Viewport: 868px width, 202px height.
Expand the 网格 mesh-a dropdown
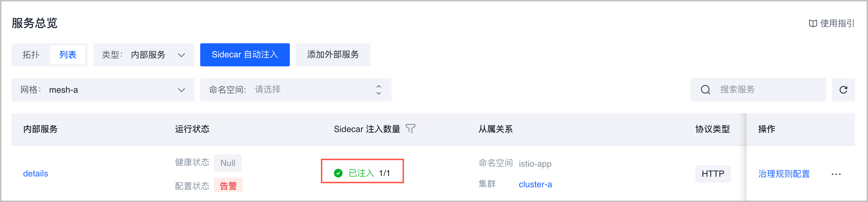click(x=103, y=90)
